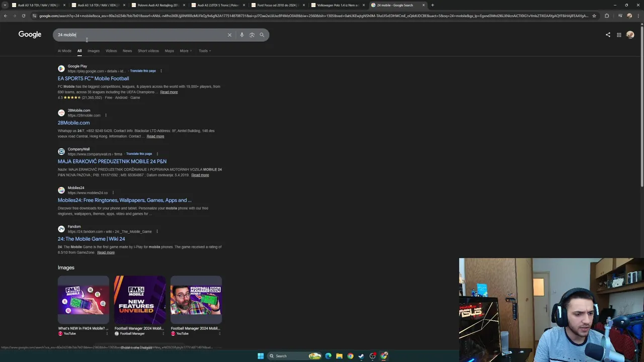Screen dimensions: 644x362
Task: Close the 24 mobile Google Search tab
Action: coord(423,5)
